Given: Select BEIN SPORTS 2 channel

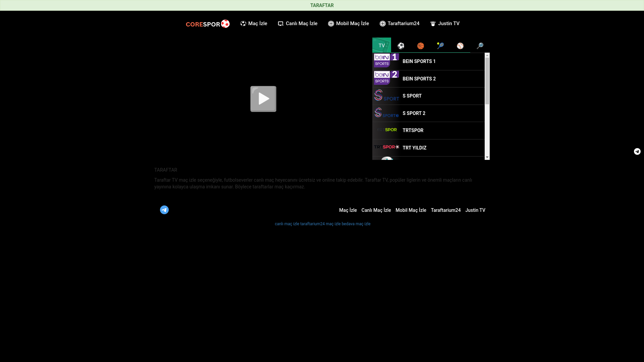Looking at the screenshot, I should 428,79.
